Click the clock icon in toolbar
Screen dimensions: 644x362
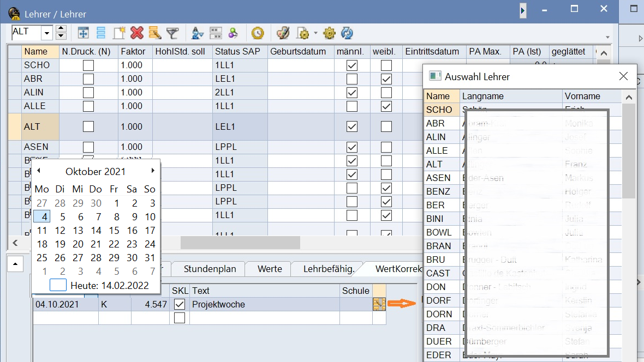(258, 33)
